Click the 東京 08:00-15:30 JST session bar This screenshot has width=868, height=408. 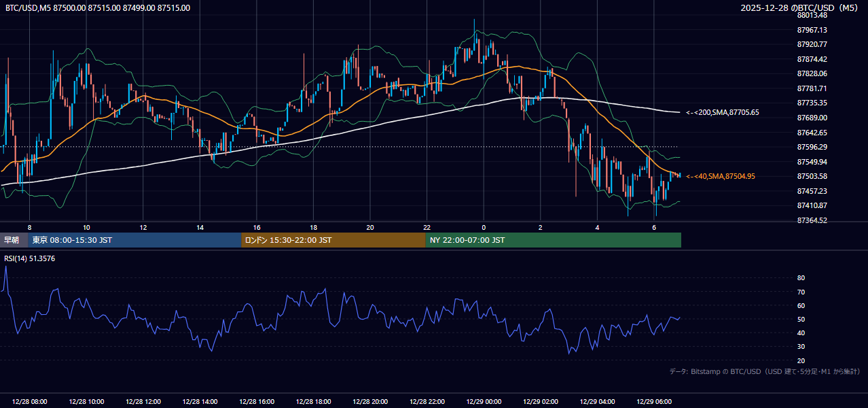pos(134,240)
